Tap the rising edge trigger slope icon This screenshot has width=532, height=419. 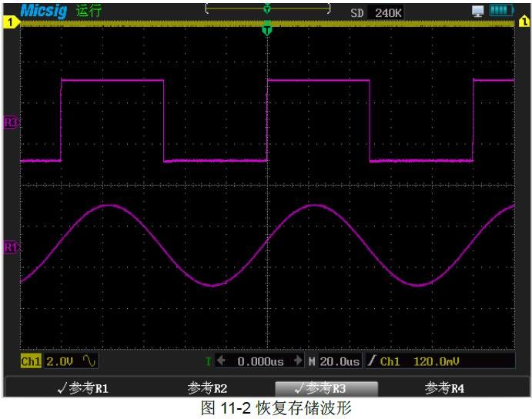pos(371,360)
